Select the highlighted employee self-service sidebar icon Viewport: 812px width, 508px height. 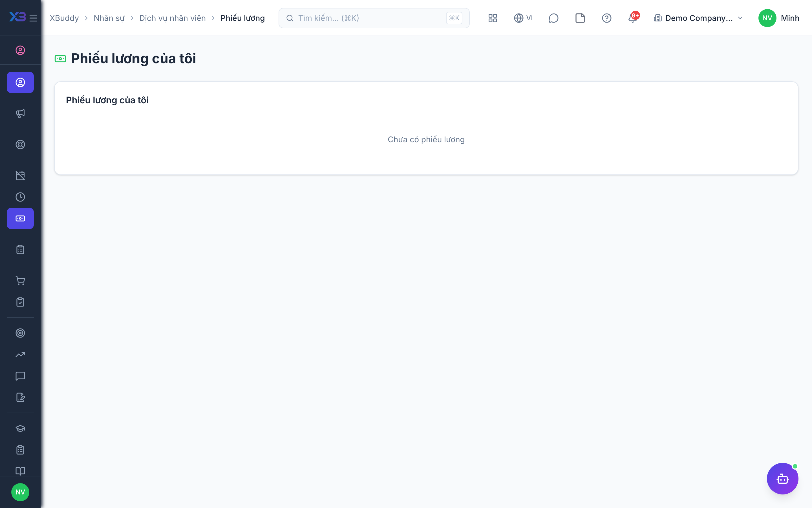click(20, 82)
